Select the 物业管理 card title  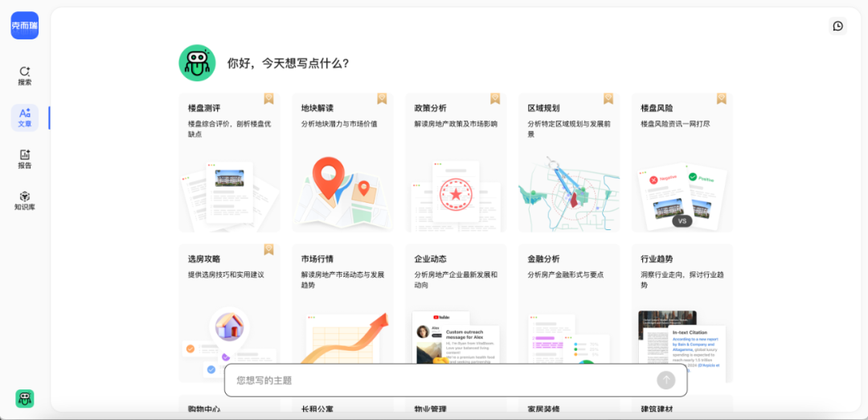[x=431, y=409]
